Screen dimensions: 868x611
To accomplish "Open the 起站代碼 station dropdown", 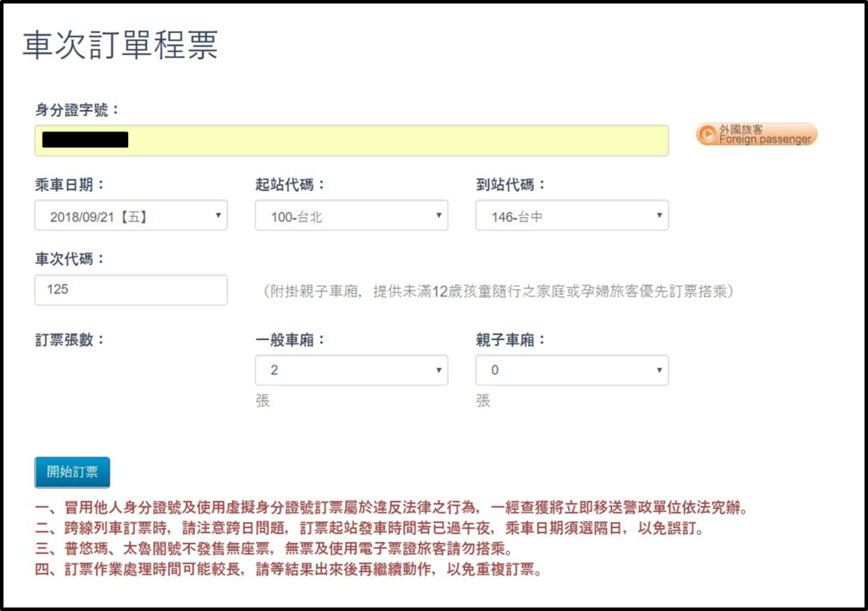I will pyautogui.click(x=352, y=215).
